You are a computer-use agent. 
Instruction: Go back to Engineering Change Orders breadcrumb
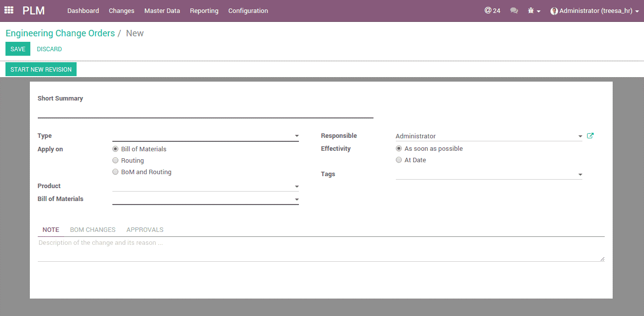60,33
